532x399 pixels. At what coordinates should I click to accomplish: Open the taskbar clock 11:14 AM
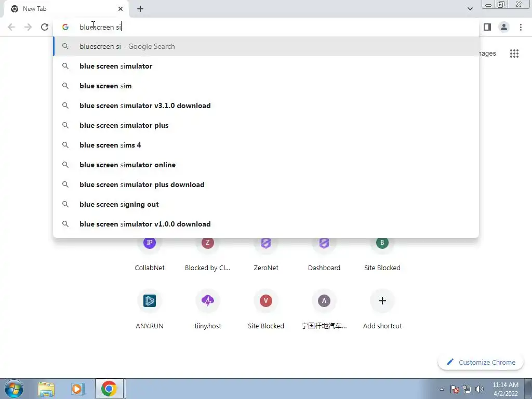tap(505, 389)
